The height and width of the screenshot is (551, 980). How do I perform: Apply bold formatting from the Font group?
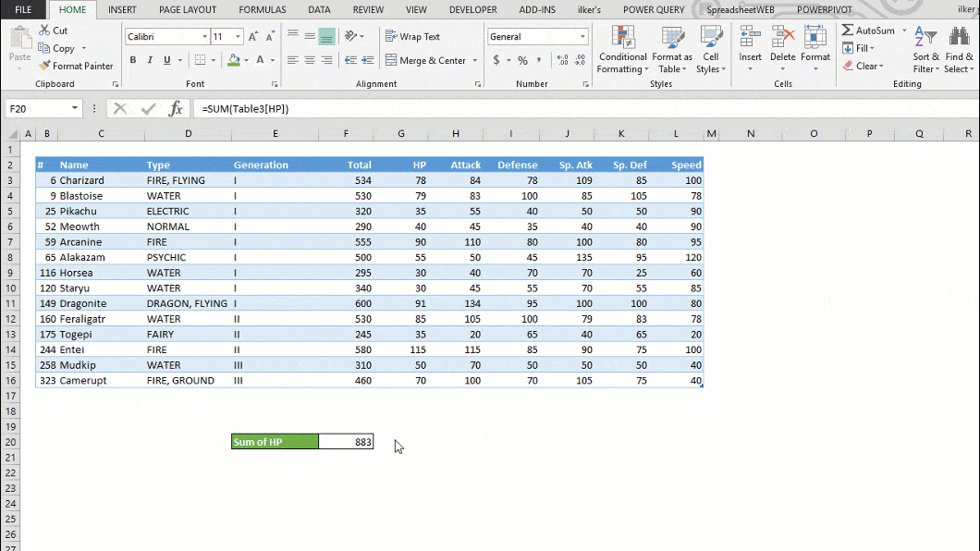coord(132,59)
